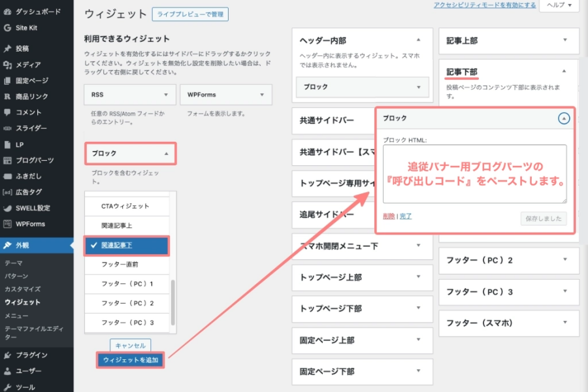
Task: Open the ヘルプ dropdown tab
Action: pyautogui.click(x=559, y=5)
